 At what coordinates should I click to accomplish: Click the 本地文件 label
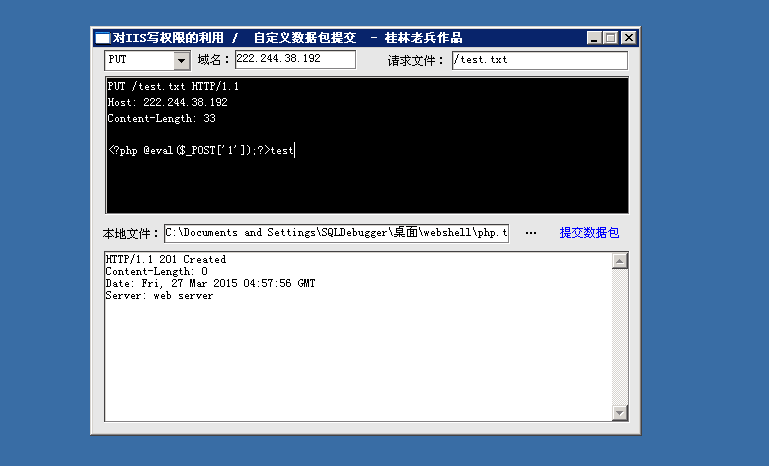coord(130,233)
